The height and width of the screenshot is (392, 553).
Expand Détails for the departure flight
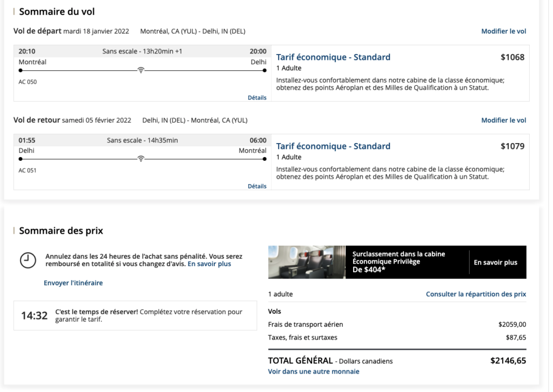[257, 98]
